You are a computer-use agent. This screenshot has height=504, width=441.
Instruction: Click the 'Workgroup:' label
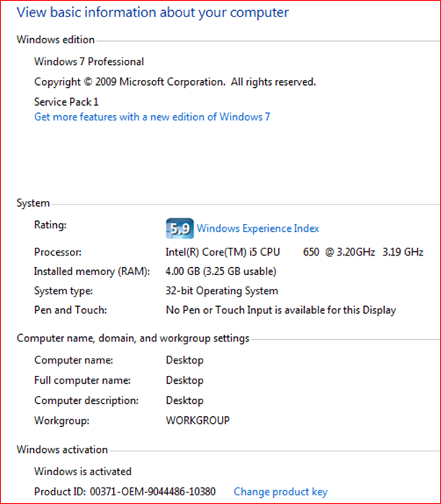tap(62, 420)
